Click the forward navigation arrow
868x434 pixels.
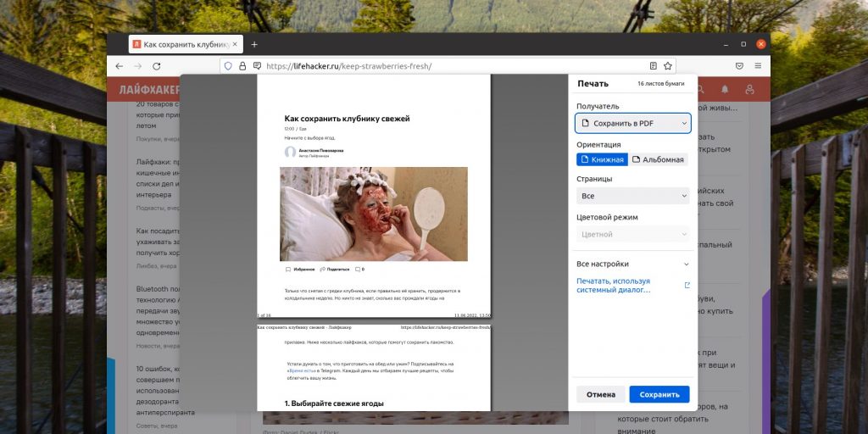[138, 66]
